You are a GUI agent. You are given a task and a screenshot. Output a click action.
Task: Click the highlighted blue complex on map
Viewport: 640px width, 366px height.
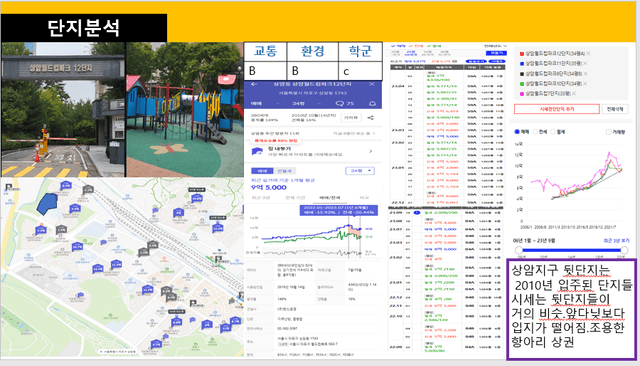[47, 204]
